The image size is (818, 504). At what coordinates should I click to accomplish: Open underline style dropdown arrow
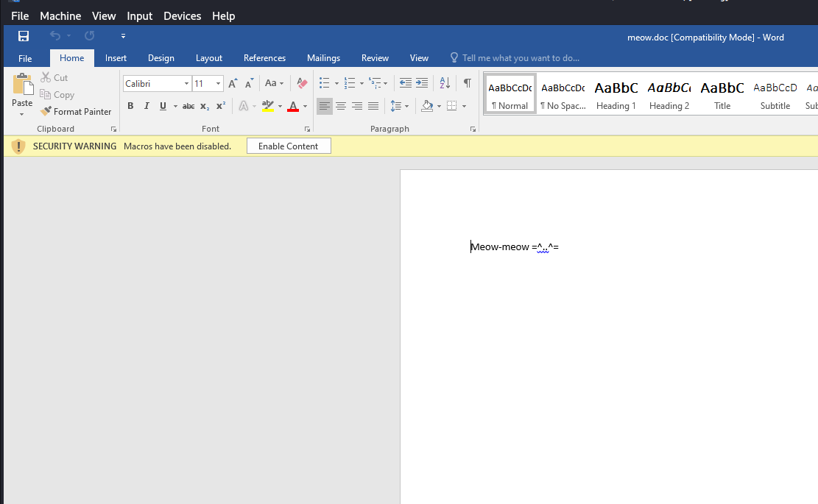click(x=175, y=107)
